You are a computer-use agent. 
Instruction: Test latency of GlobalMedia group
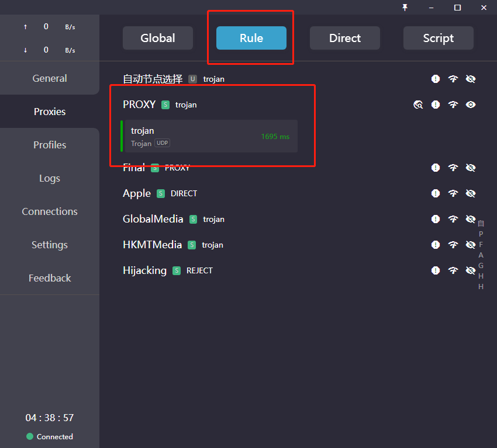click(x=453, y=219)
